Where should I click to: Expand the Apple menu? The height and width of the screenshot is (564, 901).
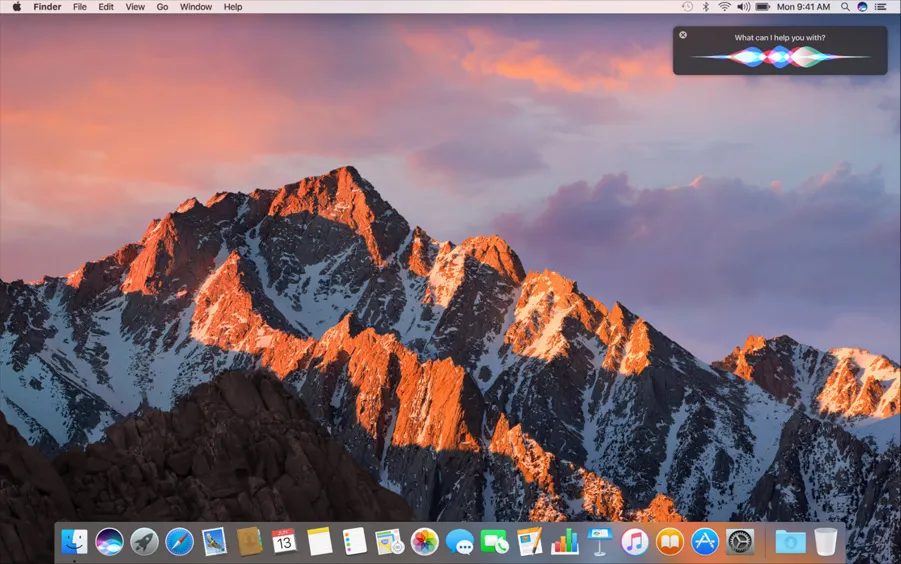coord(16,7)
